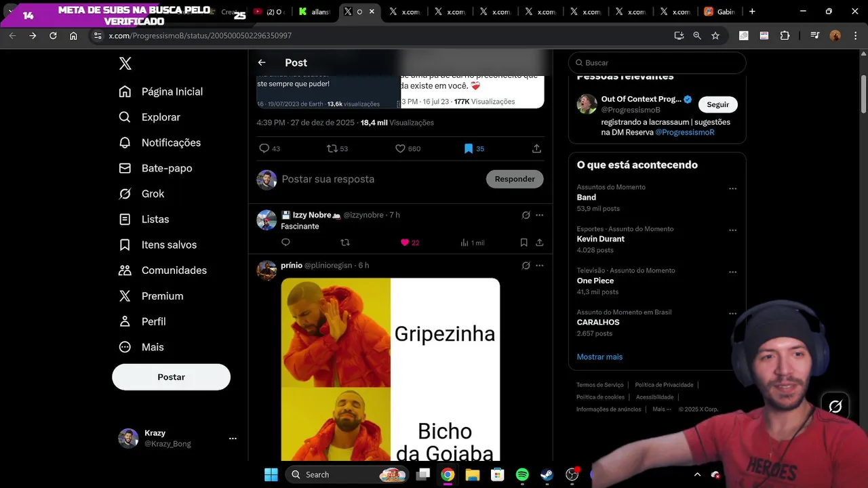Show hidden system tray icons
Image resolution: width=868 pixels, height=488 pixels.
click(697, 474)
